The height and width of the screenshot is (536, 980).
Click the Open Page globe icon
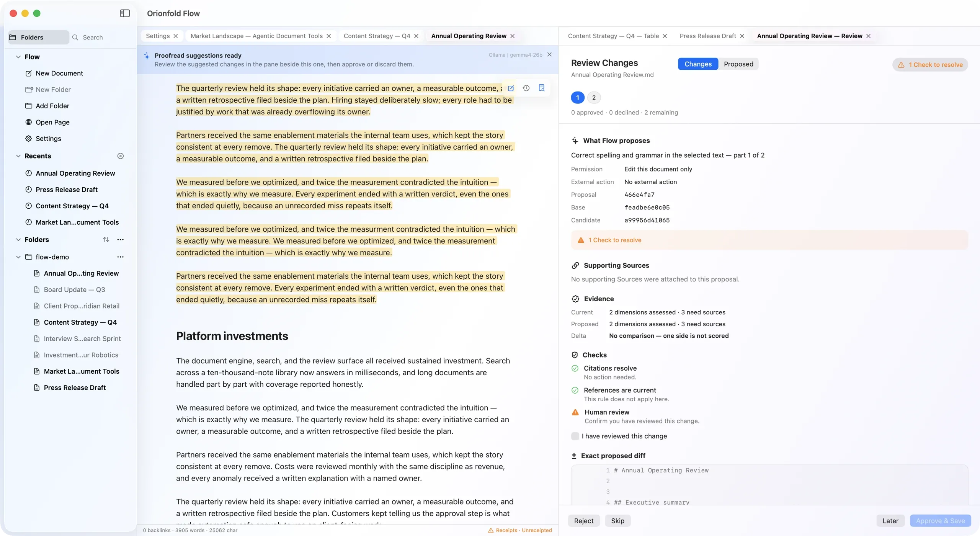tap(28, 122)
